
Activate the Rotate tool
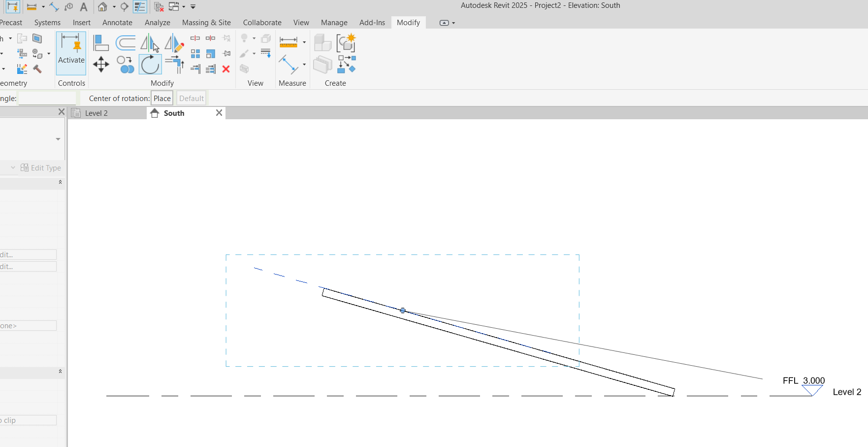click(150, 65)
